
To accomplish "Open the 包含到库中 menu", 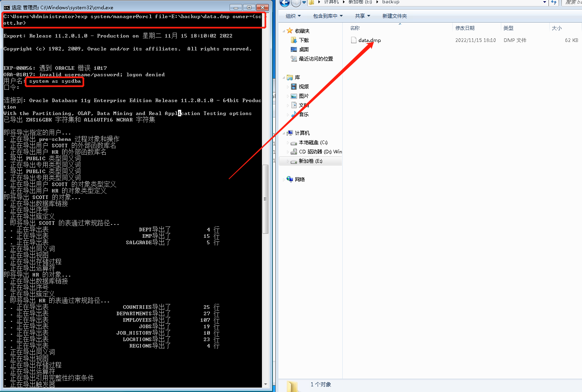I will [328, 16].
